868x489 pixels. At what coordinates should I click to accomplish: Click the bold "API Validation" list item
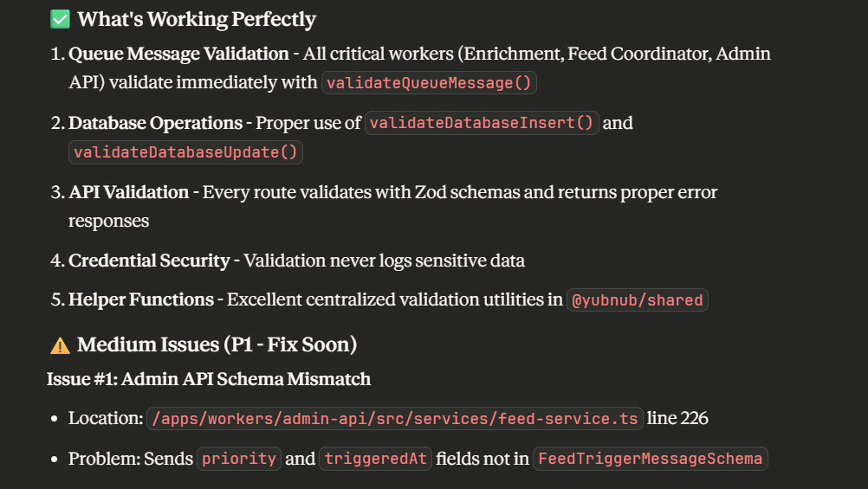(x=128, y=192)
